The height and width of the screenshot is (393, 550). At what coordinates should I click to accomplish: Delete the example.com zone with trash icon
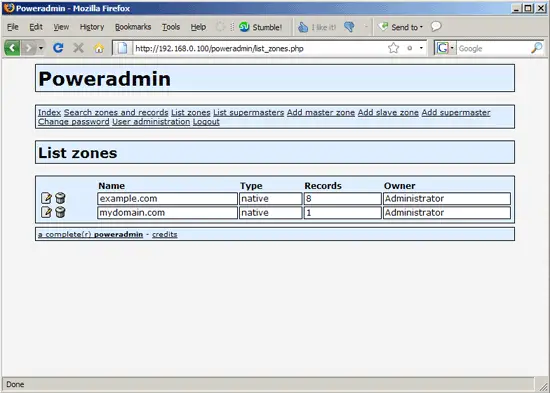point(60,198)
